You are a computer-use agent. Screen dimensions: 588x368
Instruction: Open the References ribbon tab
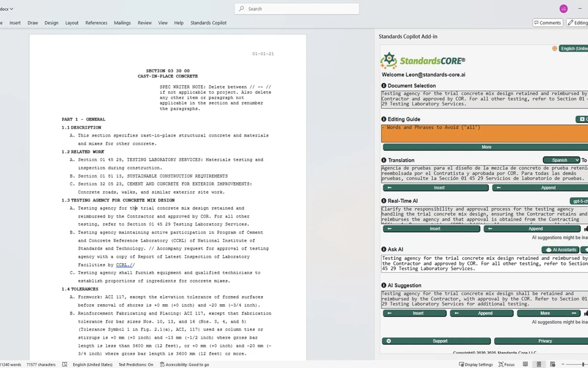[x=96, y=23]
